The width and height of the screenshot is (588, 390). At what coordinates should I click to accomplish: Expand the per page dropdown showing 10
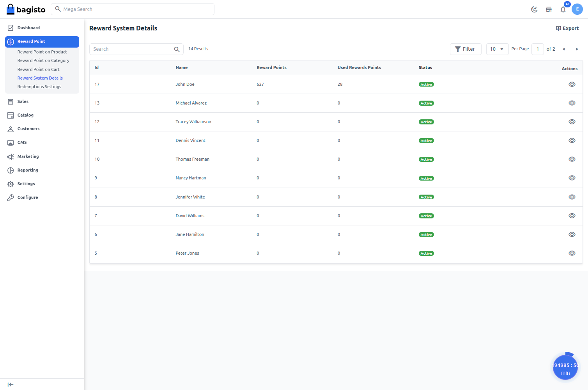(497, 49)
